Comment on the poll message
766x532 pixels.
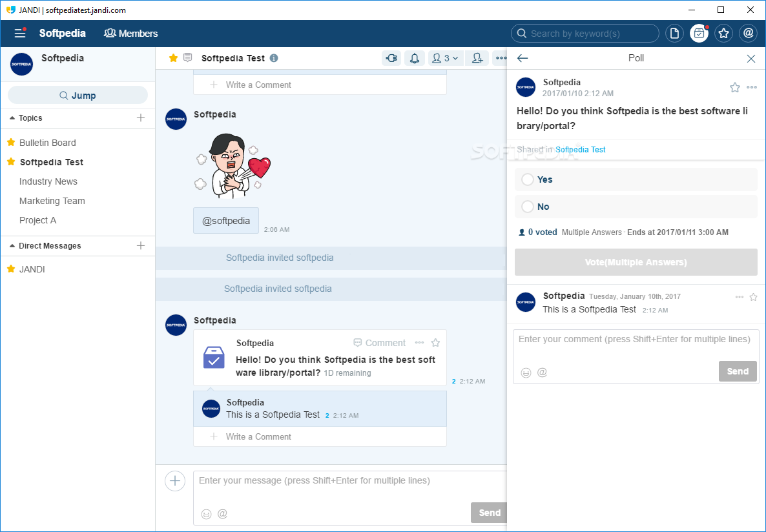(x=380, y=343)
